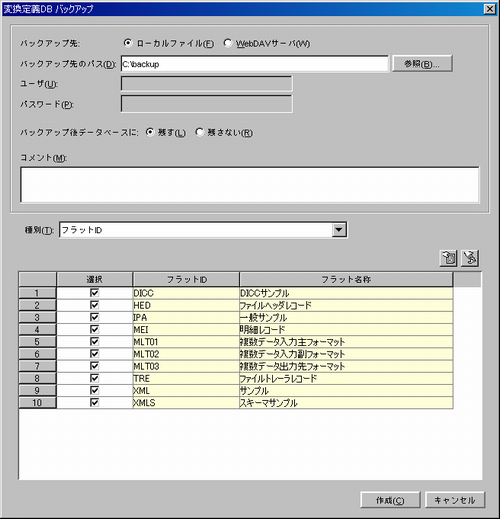Uncheck the MLT02 row checkbox
The image size is (500, 519).
click(94, 354)
